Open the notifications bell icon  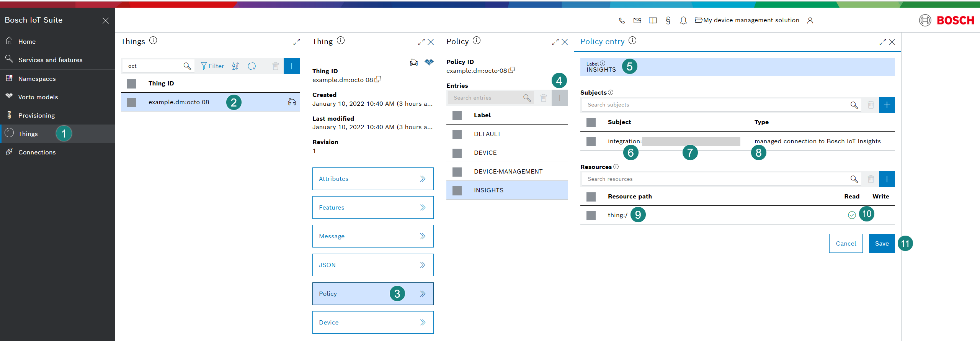pyautogui.click(x=683, y=21)
